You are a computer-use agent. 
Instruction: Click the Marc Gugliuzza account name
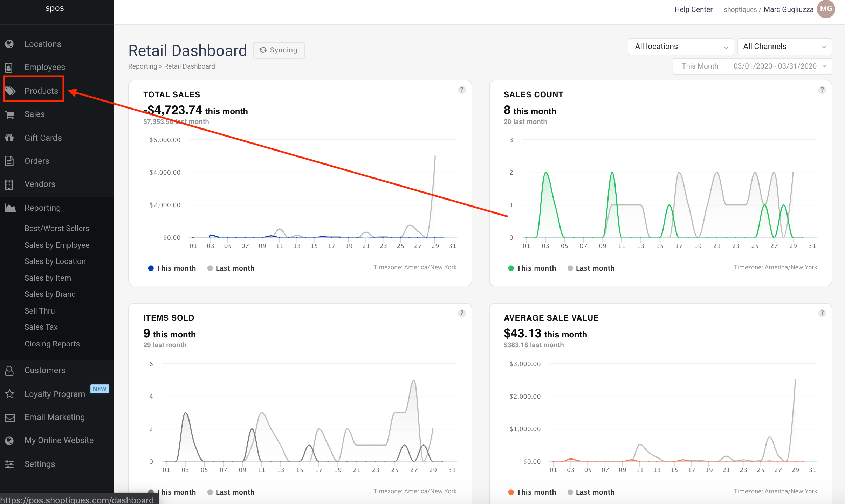point(788,9)
